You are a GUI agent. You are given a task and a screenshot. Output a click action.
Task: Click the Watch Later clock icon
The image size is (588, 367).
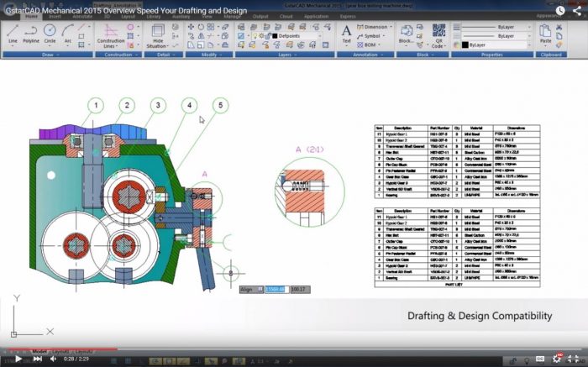coord(560,10)
